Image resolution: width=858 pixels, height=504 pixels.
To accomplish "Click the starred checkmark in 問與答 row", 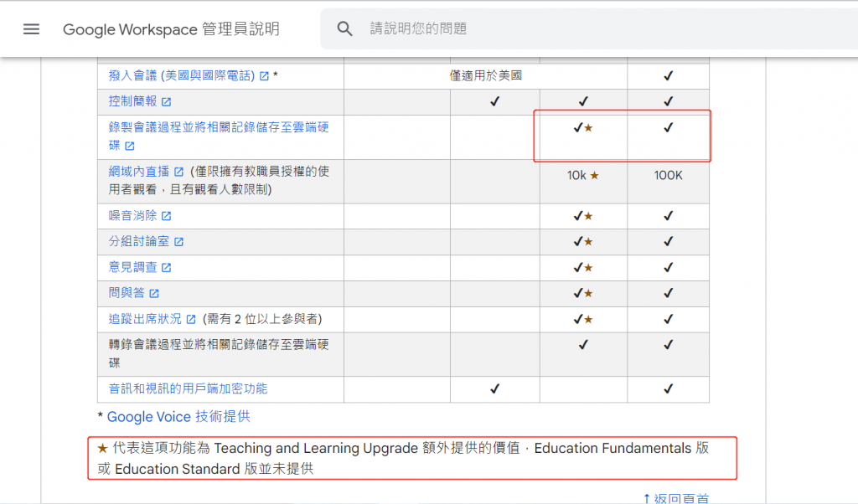I will 583,293.
